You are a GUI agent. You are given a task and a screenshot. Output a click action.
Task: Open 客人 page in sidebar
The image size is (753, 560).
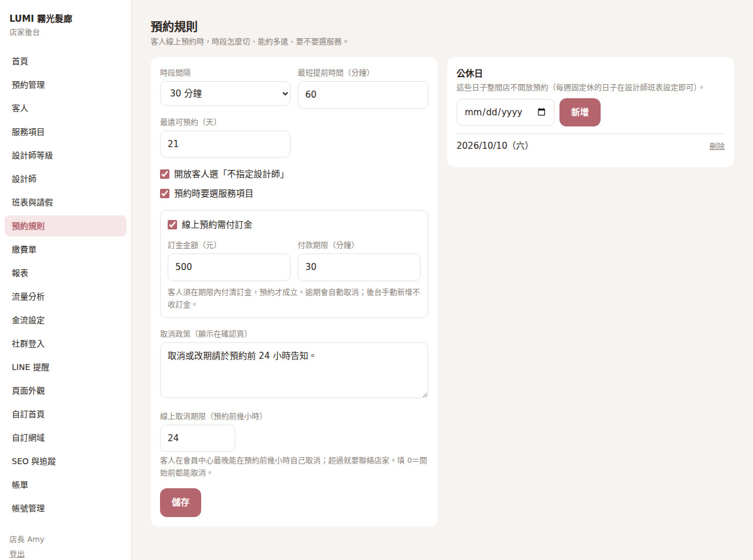[65, 108]
